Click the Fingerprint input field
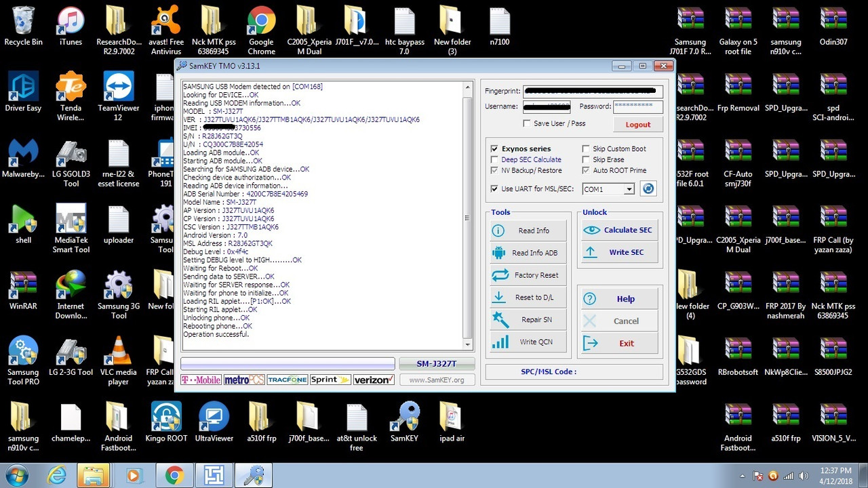Image resolution: width=868 pixels, height=488 pixels. click(x=593, y=91)
